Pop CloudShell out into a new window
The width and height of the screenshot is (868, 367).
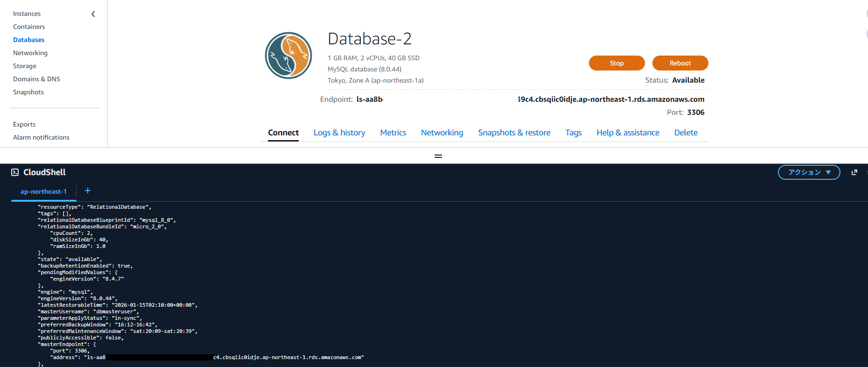pos(854,172)
